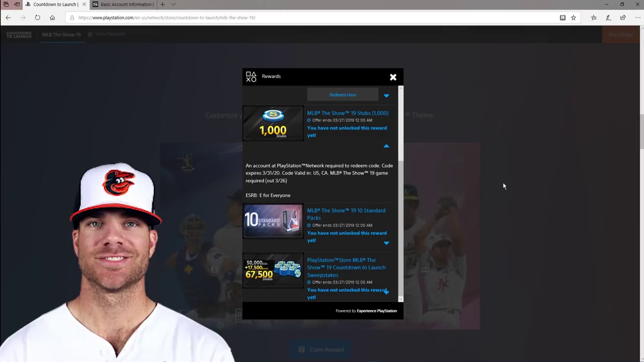The height and width of the screenshot is (362, 644).
Task: Select the MLB The Show 19 page tab
Action: (61, 35)
